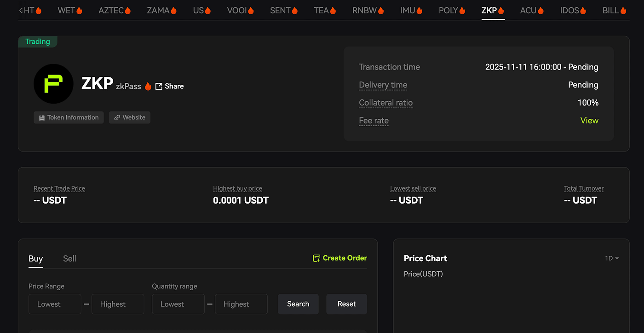Open the 1D timeframe dropdown on Price Chart
Screen dimensions: 644x333
tap(611, 258)
